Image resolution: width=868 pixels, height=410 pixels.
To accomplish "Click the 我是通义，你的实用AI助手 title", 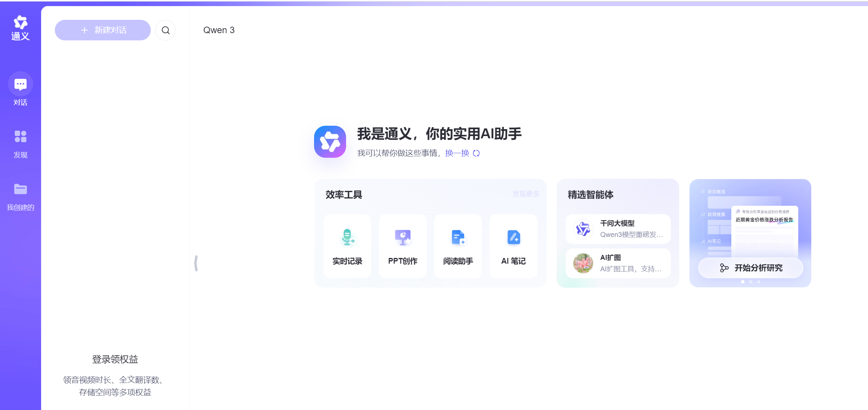I will click(x=439, y=134).
